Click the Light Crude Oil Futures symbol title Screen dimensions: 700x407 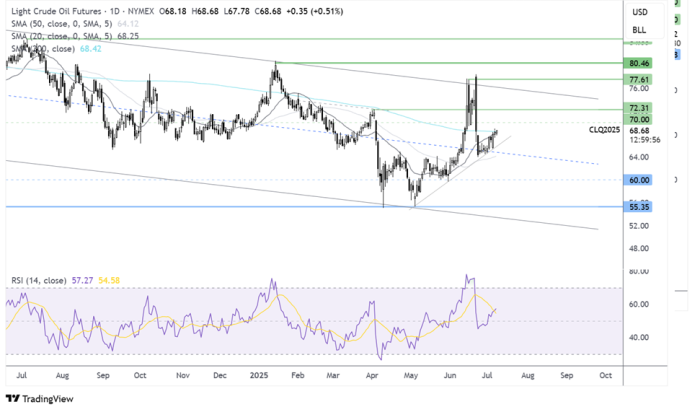[56, 11]
